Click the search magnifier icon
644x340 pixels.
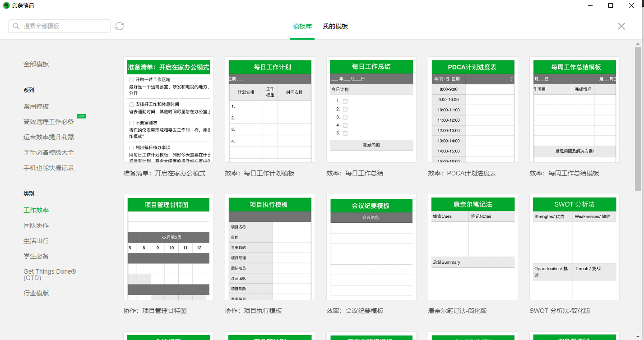[x=16, y=26]
